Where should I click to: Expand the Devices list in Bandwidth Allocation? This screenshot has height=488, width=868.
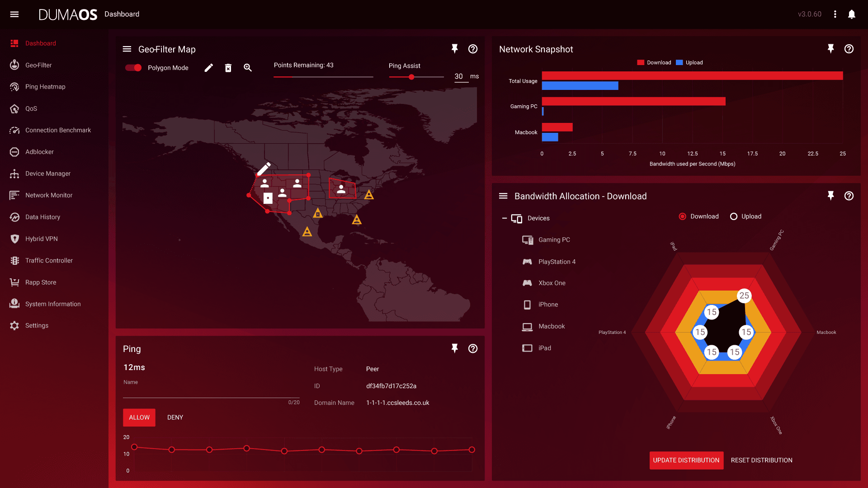(x=505, y=217)
